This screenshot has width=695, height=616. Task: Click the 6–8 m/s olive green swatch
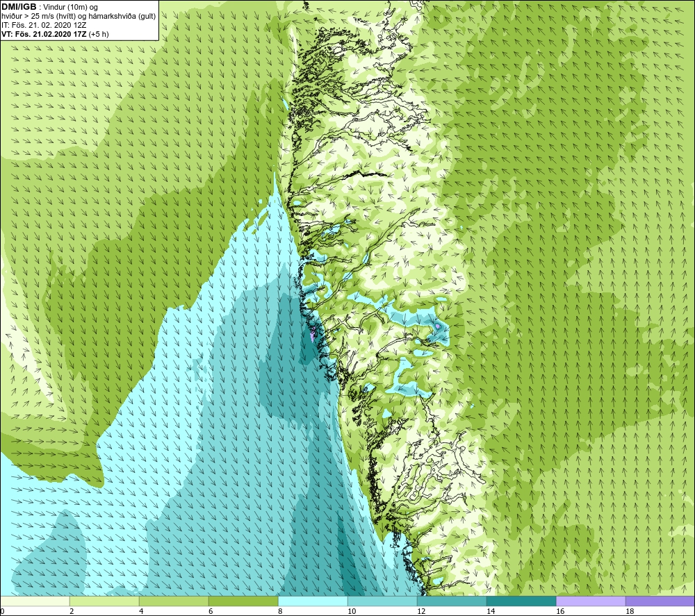click(x=243, y=601)
